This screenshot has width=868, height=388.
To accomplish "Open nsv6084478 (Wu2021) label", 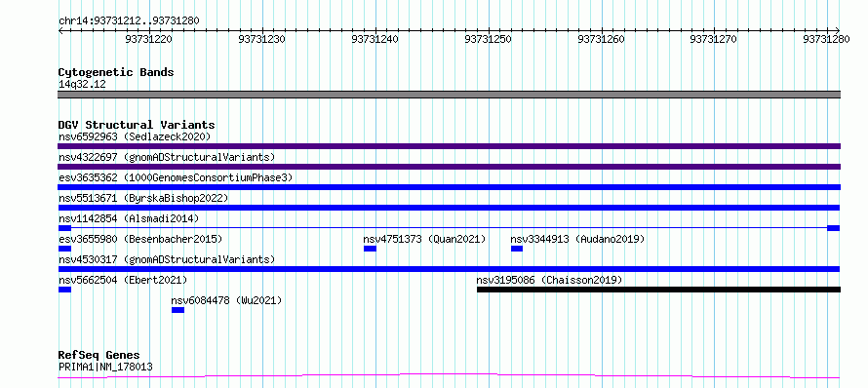I will tap(226, 300).
